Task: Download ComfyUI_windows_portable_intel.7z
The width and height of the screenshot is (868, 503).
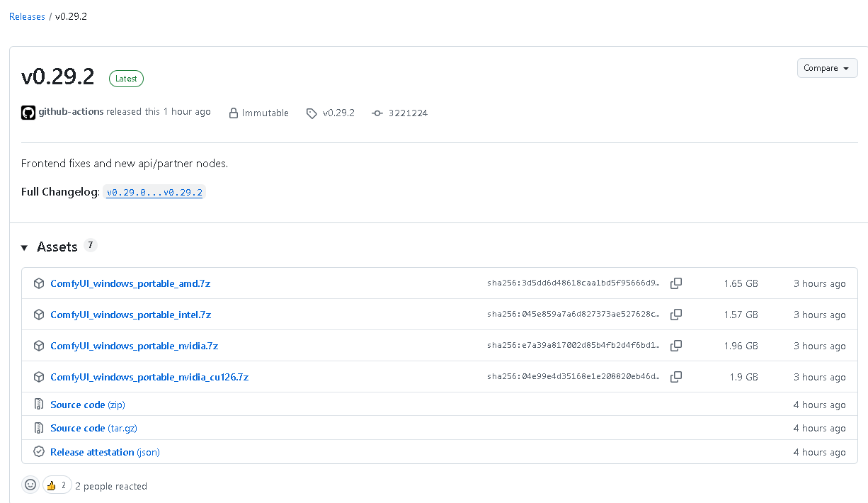Action: tap(131, 315)
